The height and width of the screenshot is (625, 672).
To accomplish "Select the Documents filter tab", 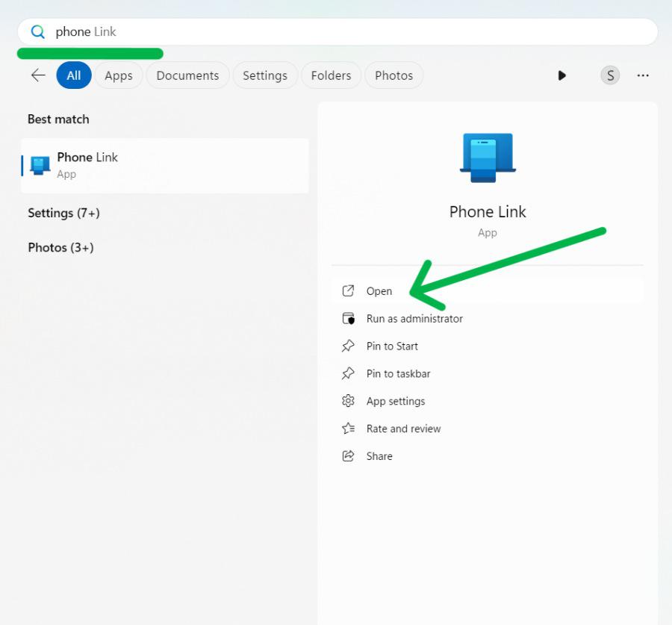I will click(187, 75).
